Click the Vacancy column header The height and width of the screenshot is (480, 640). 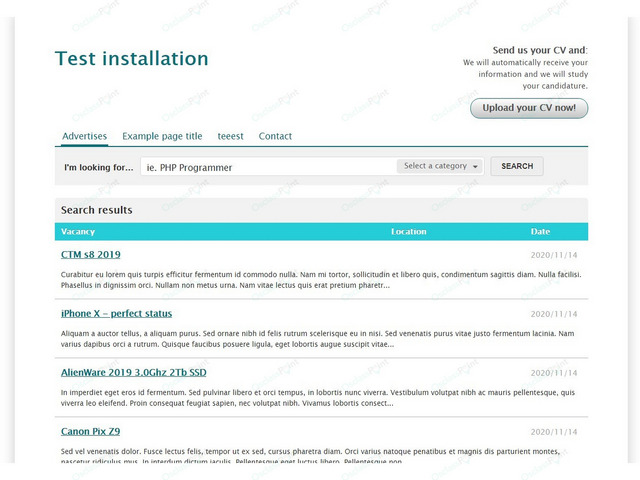[78, 231]
